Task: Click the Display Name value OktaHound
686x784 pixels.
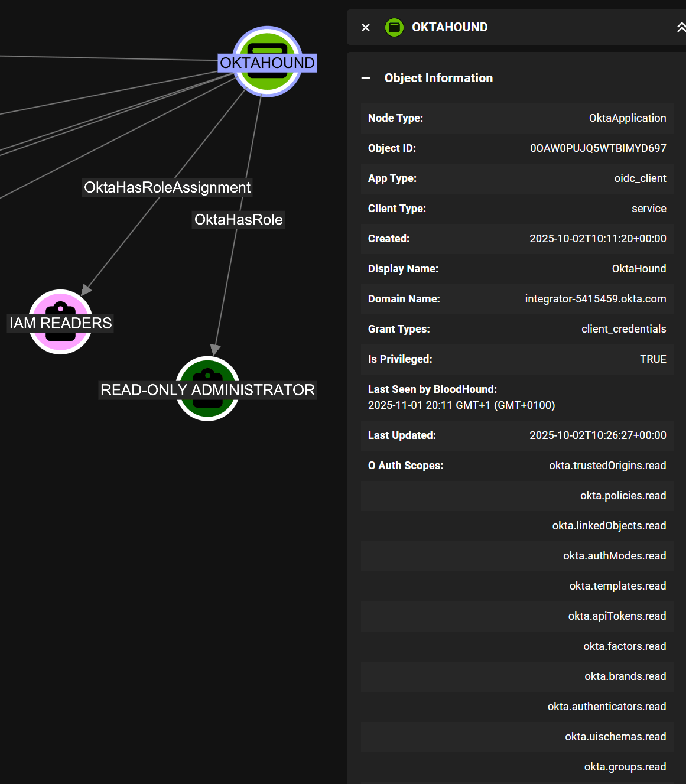Action: click(639, 269)
